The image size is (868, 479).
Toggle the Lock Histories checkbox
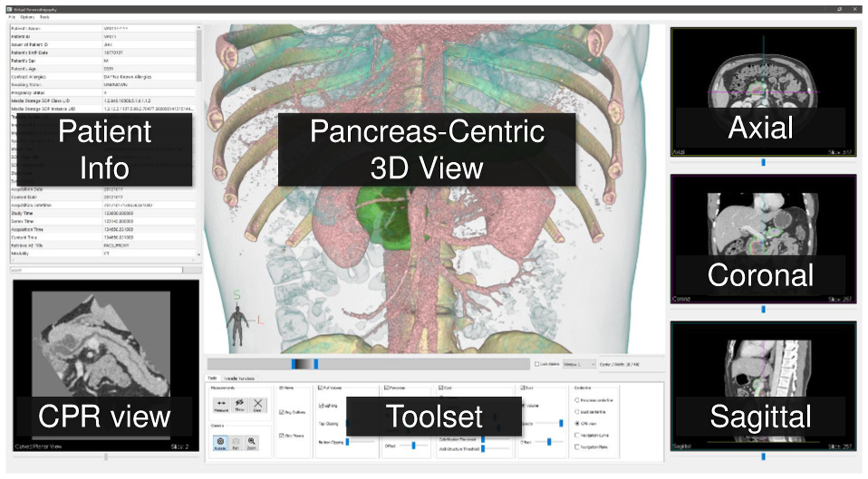point(537,364)
